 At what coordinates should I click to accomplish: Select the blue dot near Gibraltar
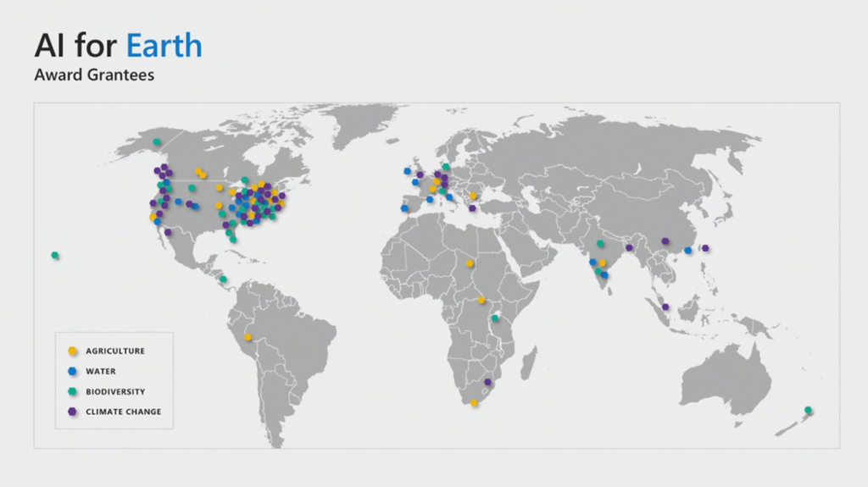(404, 208)
